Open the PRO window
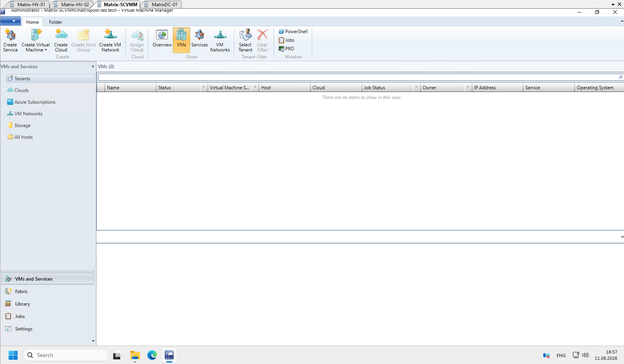This screenshot has height=364, width=624. tap(286, 49)
